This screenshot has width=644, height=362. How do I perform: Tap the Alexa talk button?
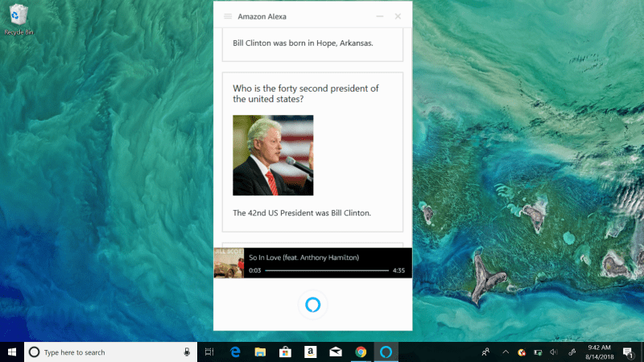coord(313,305)
